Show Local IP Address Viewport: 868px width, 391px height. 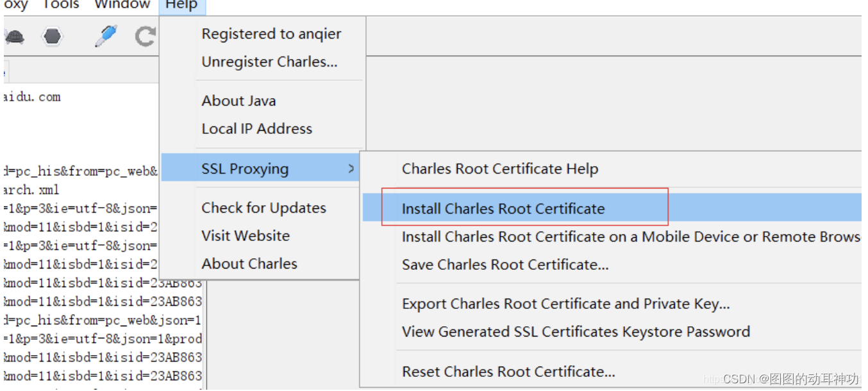point(256,129)
